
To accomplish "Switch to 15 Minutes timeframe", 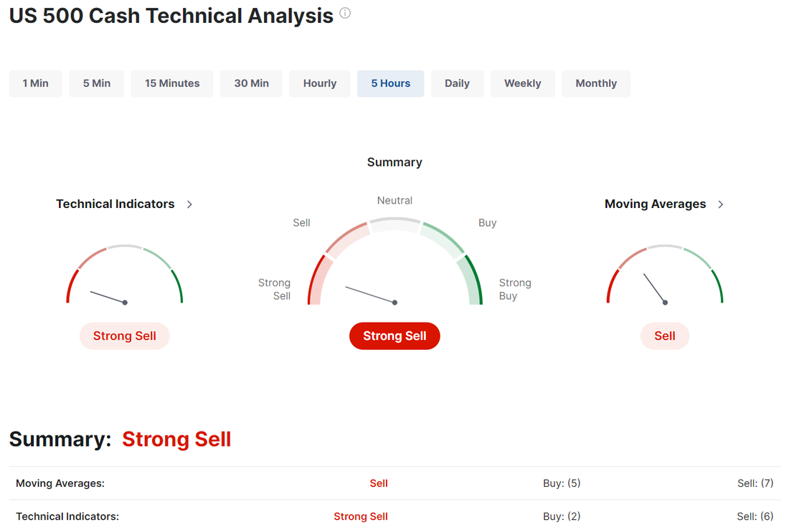I will click(x=172, y=83).
